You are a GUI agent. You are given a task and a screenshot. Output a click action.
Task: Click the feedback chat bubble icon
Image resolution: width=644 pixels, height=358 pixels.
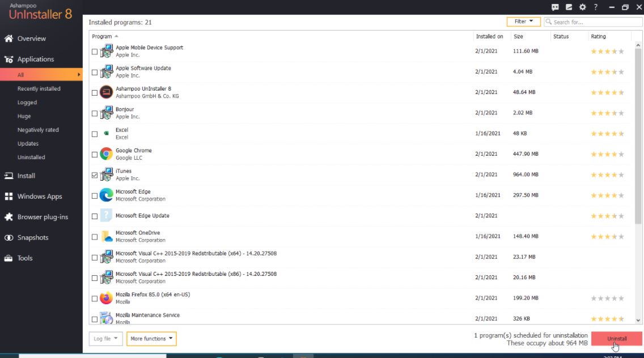(555, 7)
